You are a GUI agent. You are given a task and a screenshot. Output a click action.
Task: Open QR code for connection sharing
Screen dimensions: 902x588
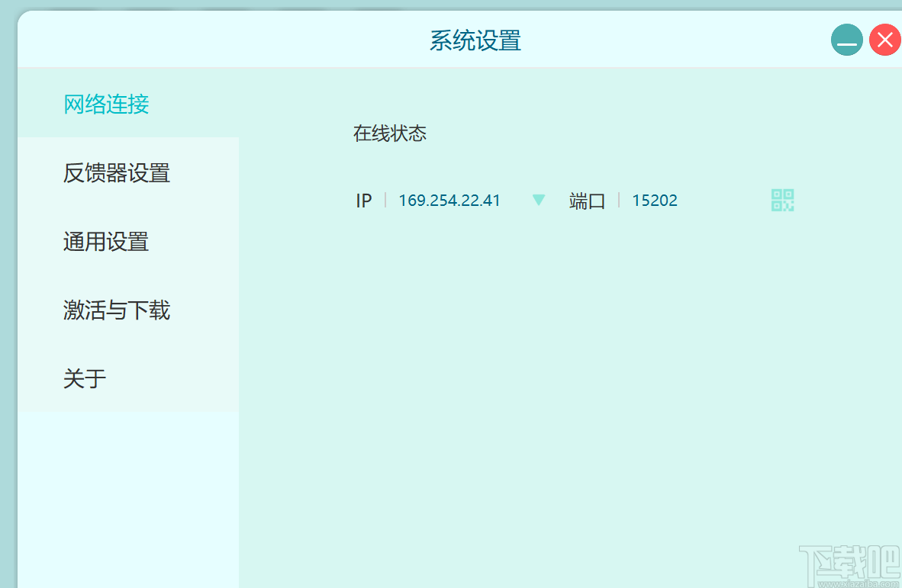(x=782, y=200)
